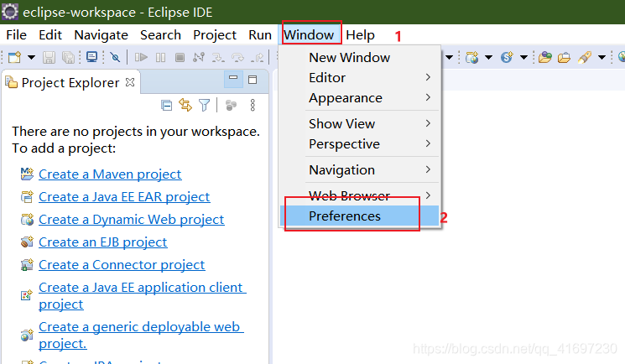Click the Window menu
The image size is (625, 364).
click(x=309, y=35)
